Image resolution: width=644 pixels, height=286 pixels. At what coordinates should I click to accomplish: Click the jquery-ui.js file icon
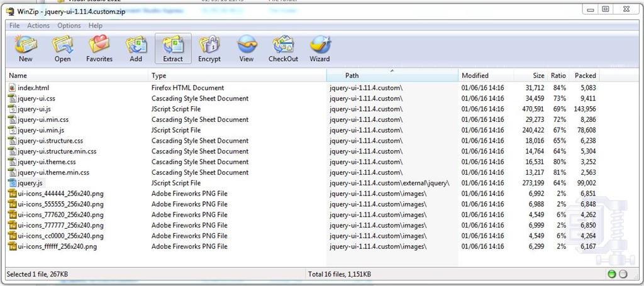[x=12, y=109]
